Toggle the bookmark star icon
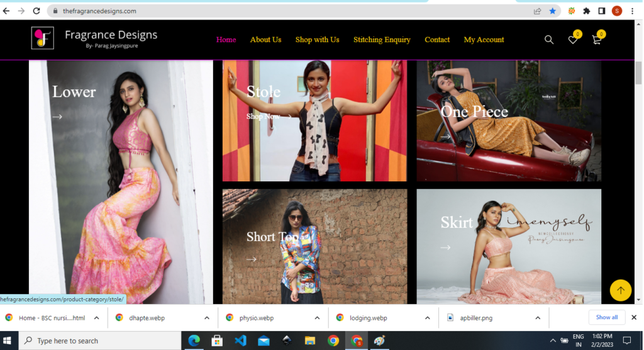This screenshot has height=350, width=644. pos(553,11)
